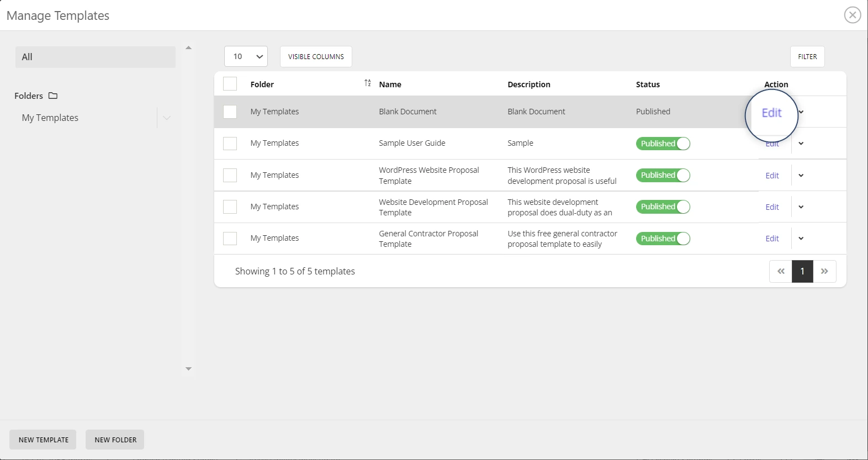Screen dimensions: 868x460
Task: Click page 1 in pagination
Action: tap(802, 271)
